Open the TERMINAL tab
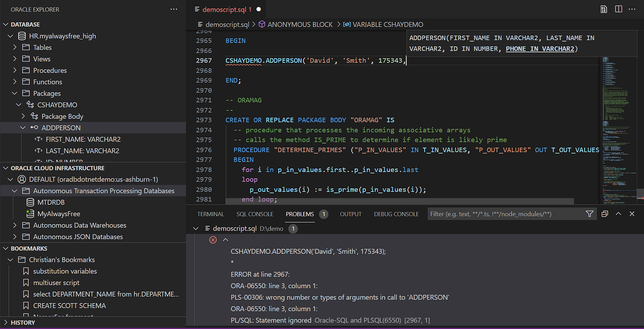 pyautogui.click(x=210, y=214)
